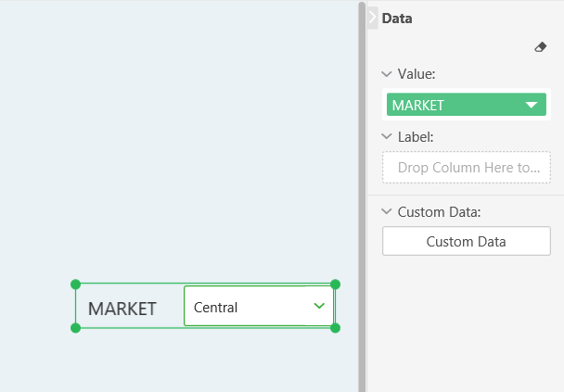
Task: Click the Custom Data: section heading
Action: pyautogui.click(x=439, y=212)
